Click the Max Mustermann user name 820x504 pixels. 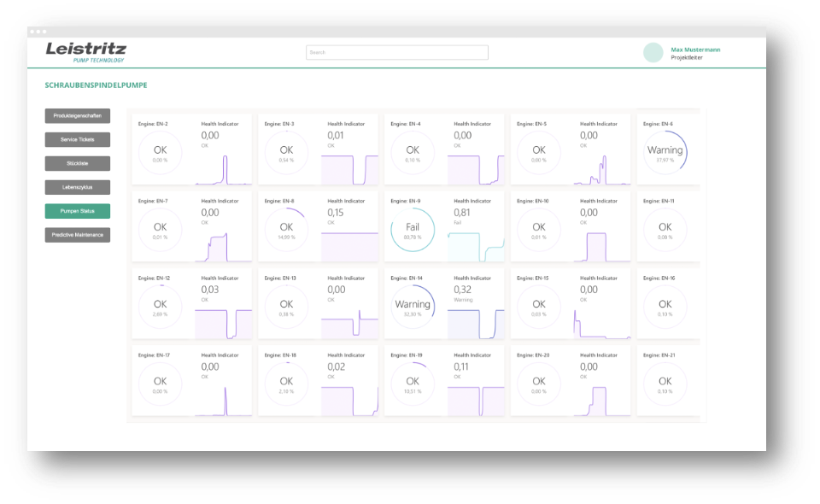click(695, 50)
